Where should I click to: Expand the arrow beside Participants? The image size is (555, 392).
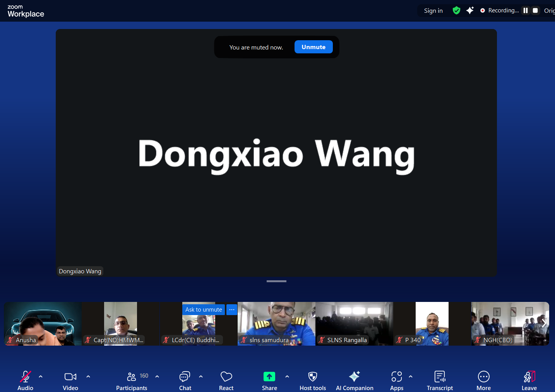pyautogui.click(x=157, y=377)
